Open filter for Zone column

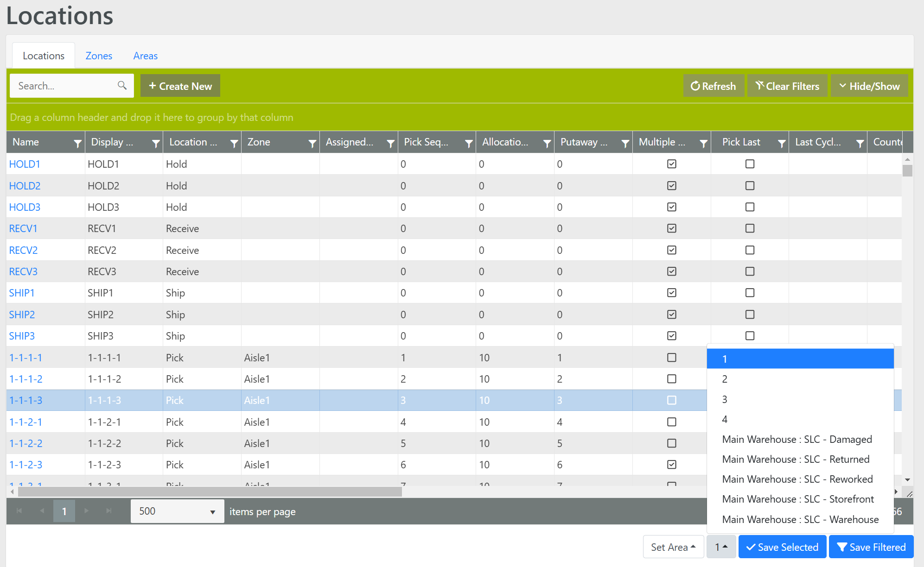[x=312, y=144]
